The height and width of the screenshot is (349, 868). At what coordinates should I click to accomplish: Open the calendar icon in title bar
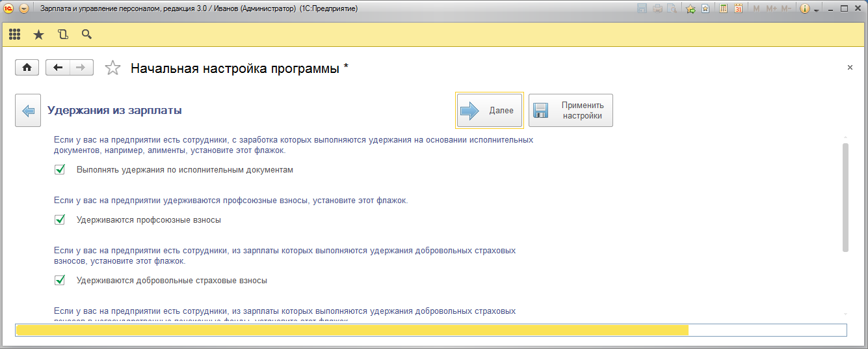tap(738, 9)
